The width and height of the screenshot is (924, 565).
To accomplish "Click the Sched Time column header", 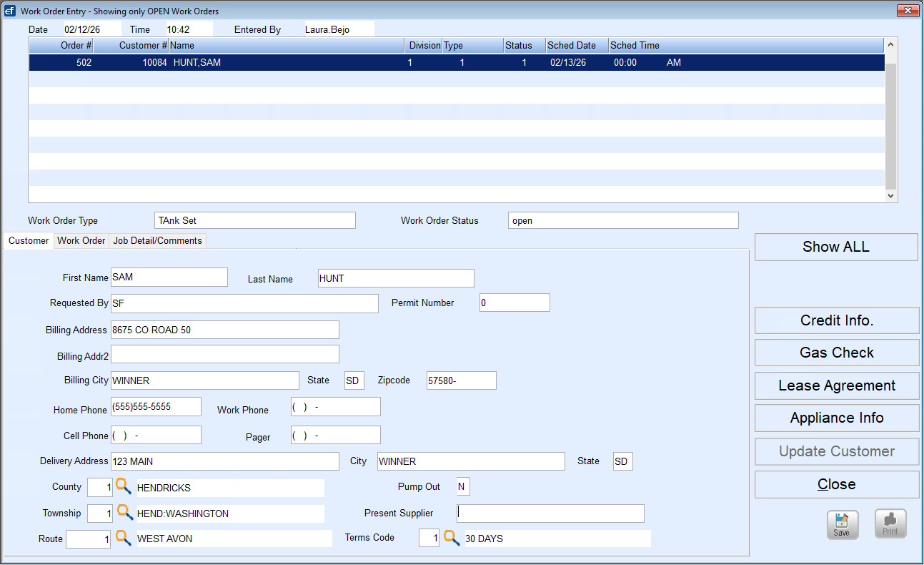I will tap(746, 46).
